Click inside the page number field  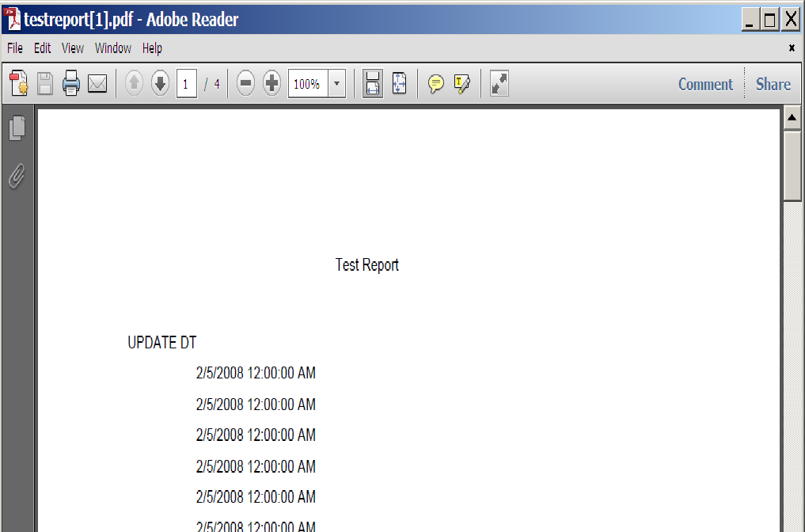click(188, 83)
